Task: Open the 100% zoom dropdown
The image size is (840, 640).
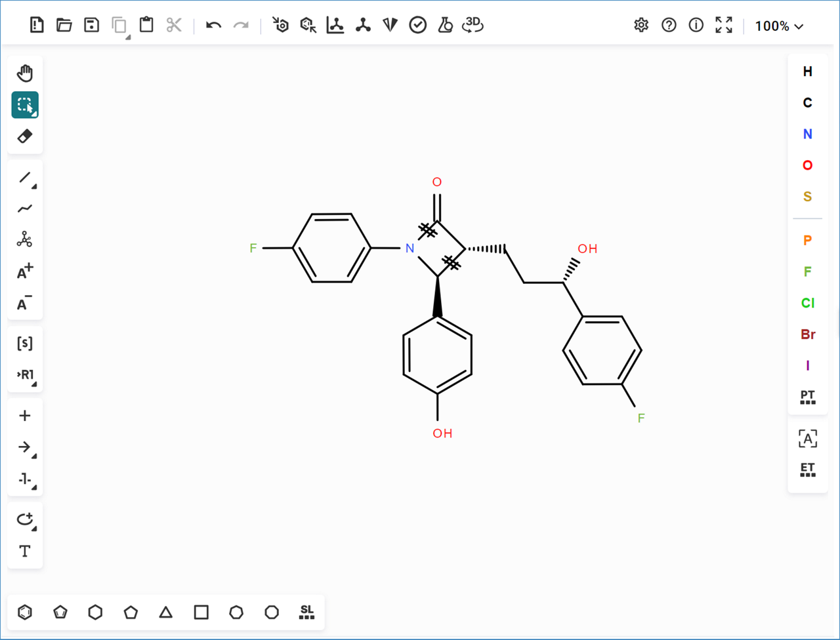Action: pos(779,26)
